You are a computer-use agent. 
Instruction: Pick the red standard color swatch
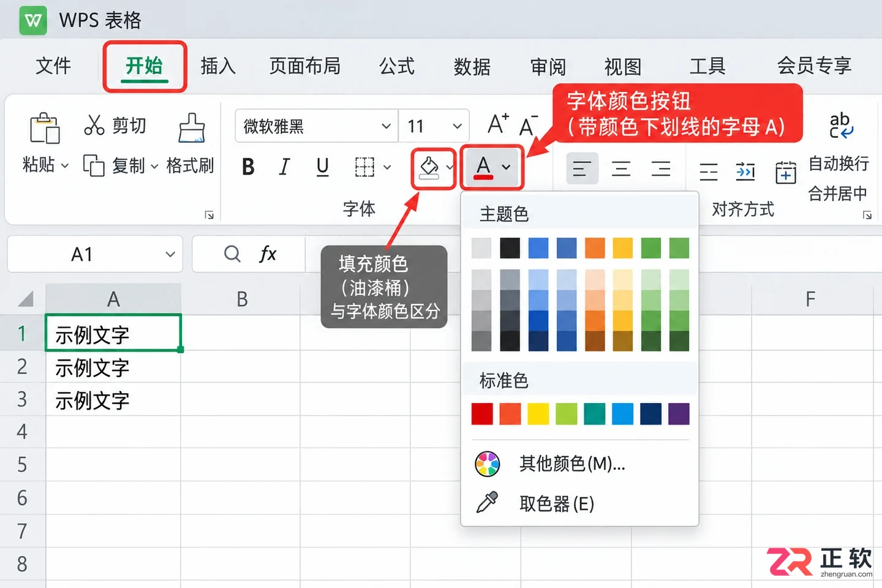[x=482, y=414]
